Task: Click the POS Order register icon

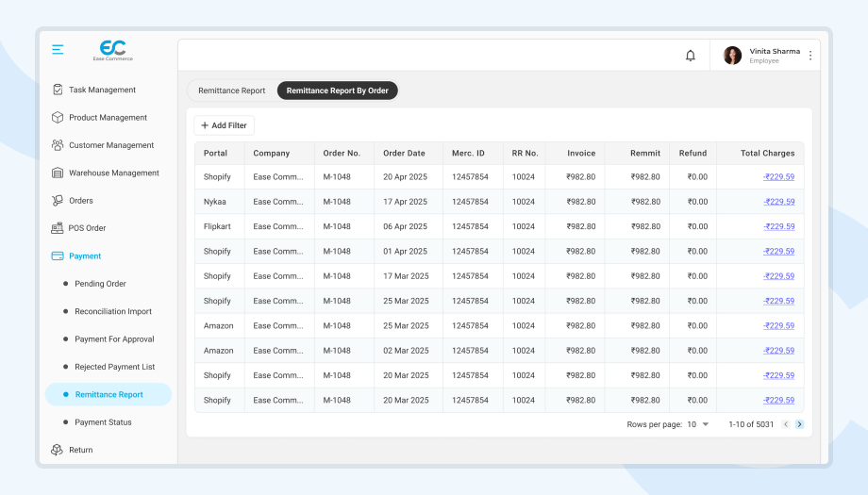Action: 57,228
